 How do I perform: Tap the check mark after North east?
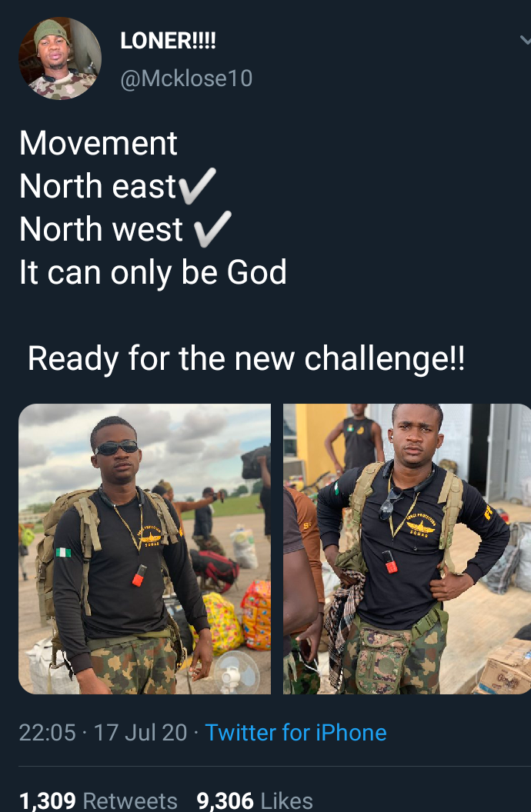[x=197, y=185]
